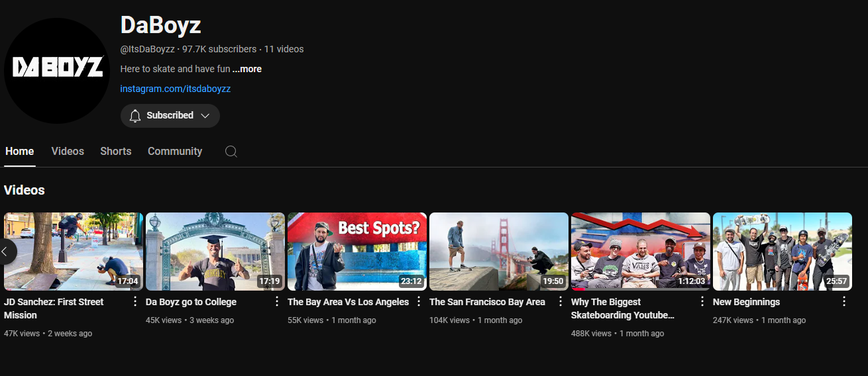Click 55K views • 1 month ago text
The width and height of the screenshot is (868, 376).
(332, 320)
